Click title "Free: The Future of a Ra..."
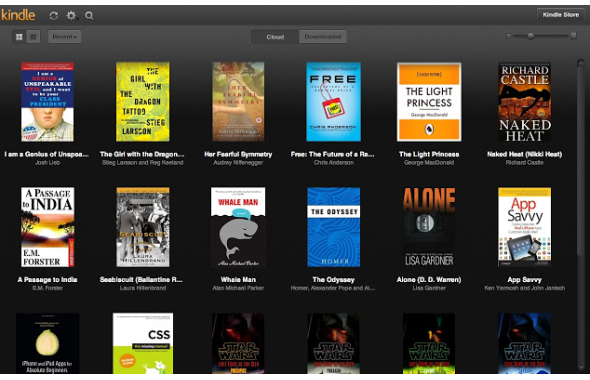This screenshot has height=380, width=590. (x=333, y=154)
